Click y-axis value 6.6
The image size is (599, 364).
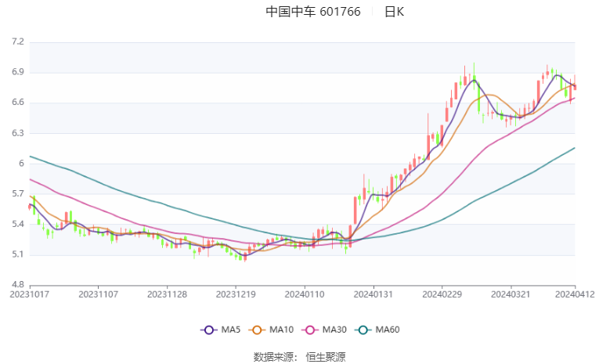[18, 103]
